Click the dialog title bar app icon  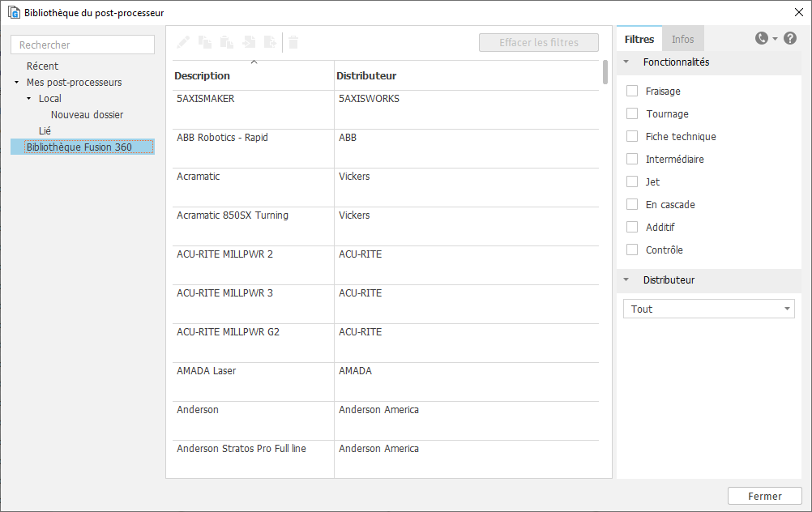click(14, 12)
